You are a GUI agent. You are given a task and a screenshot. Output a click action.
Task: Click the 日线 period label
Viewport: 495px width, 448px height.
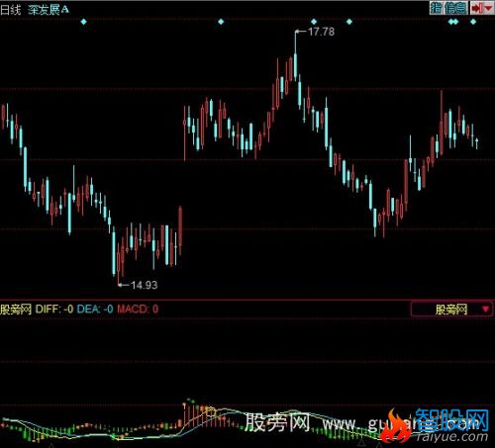[10, 10]
